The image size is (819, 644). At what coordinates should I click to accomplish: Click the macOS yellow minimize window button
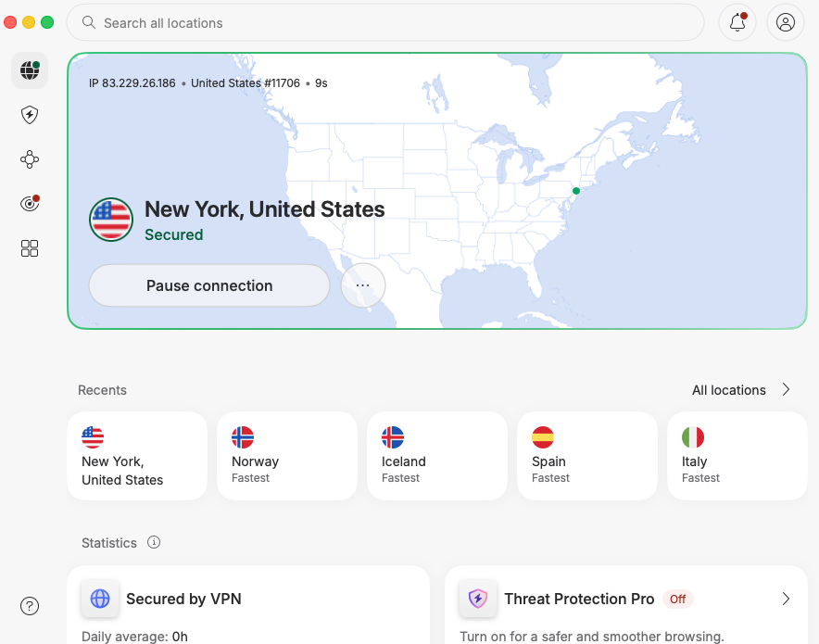point(29,22)
